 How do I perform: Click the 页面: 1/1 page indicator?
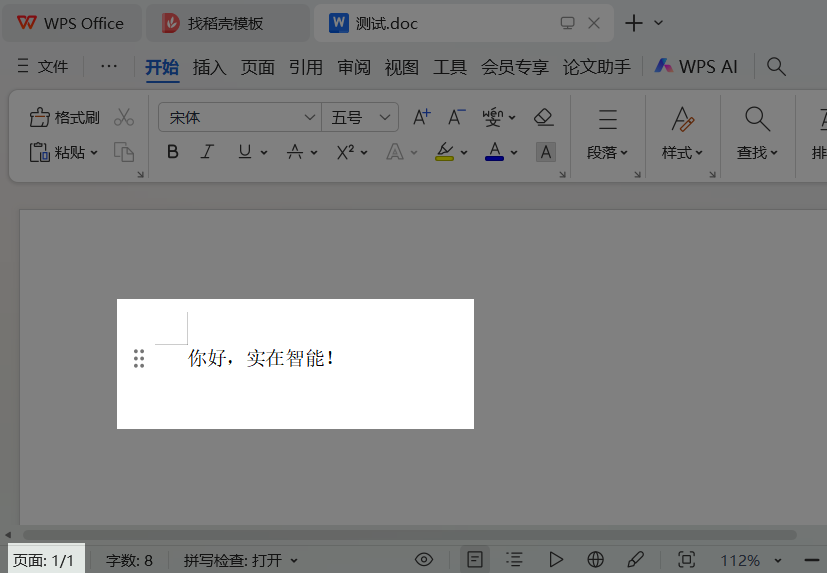[44, 561]
